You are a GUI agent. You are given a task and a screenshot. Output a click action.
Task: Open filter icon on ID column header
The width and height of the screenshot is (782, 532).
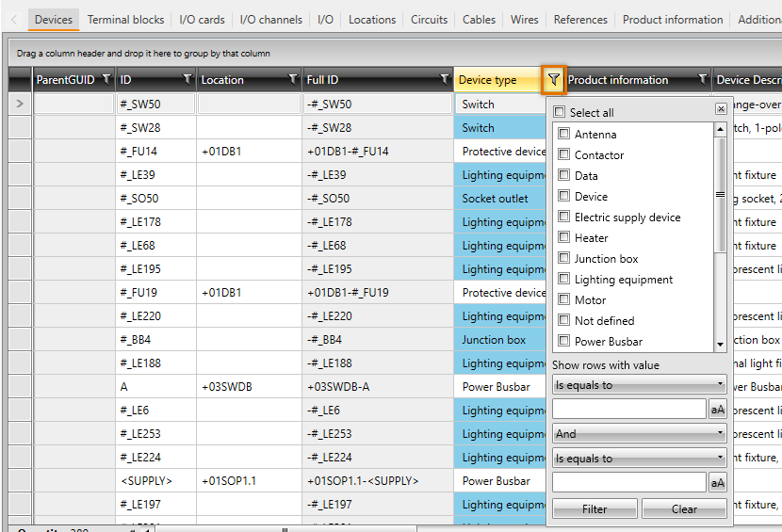tap(187, 80)
